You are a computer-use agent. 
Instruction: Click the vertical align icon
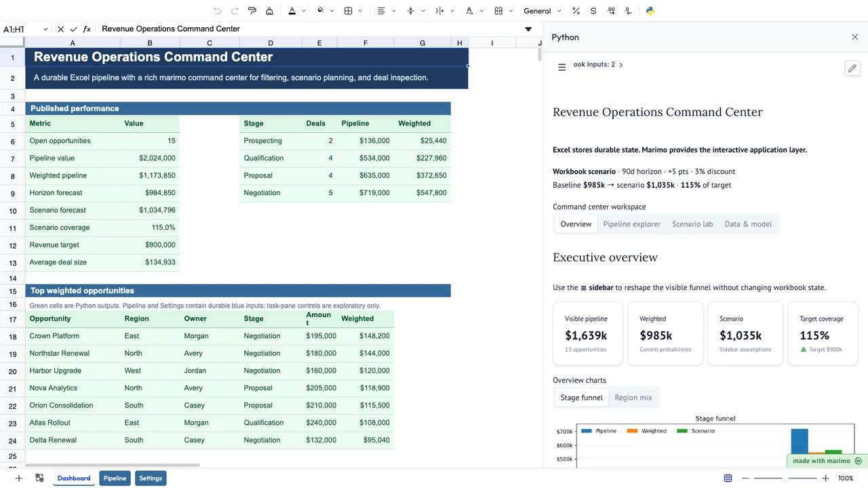coord(410,11)
